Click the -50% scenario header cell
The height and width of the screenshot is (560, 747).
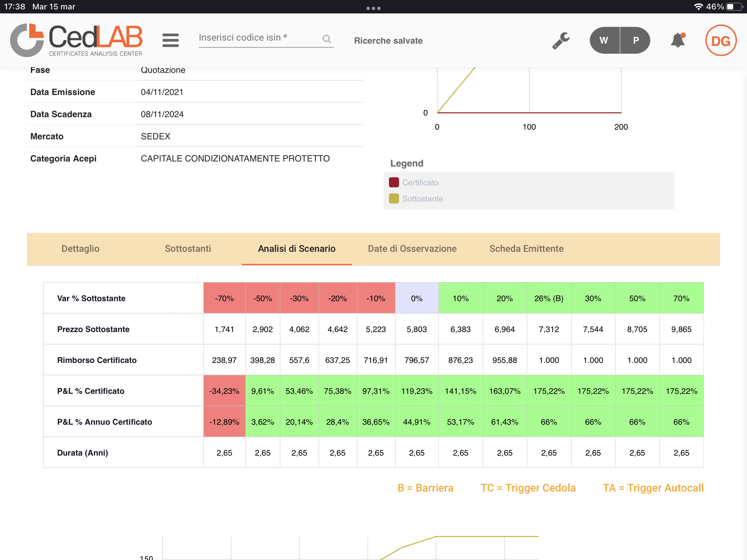tap(262, 298)
